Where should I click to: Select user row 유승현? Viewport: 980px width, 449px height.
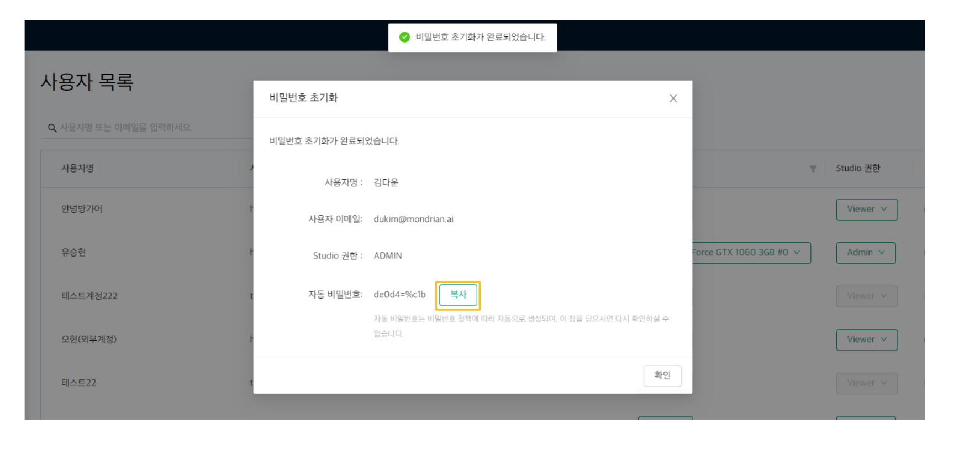[x=73, y=253]
